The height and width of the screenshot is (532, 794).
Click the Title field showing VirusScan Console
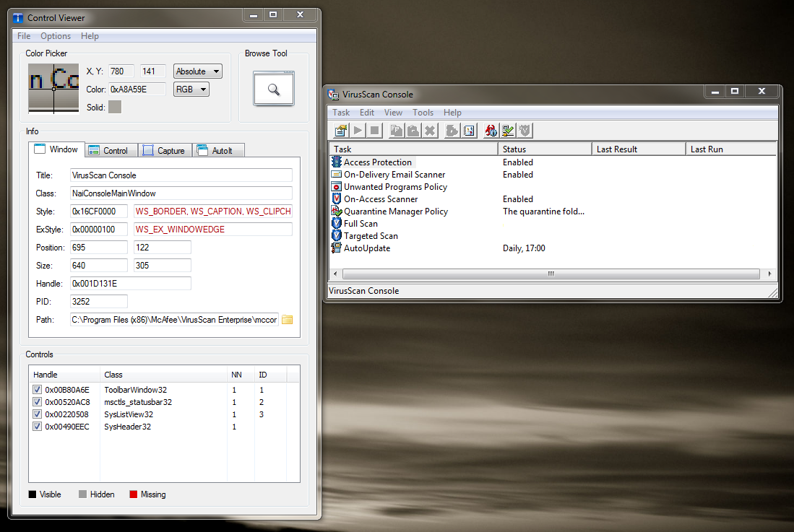[x=181, y=175]
